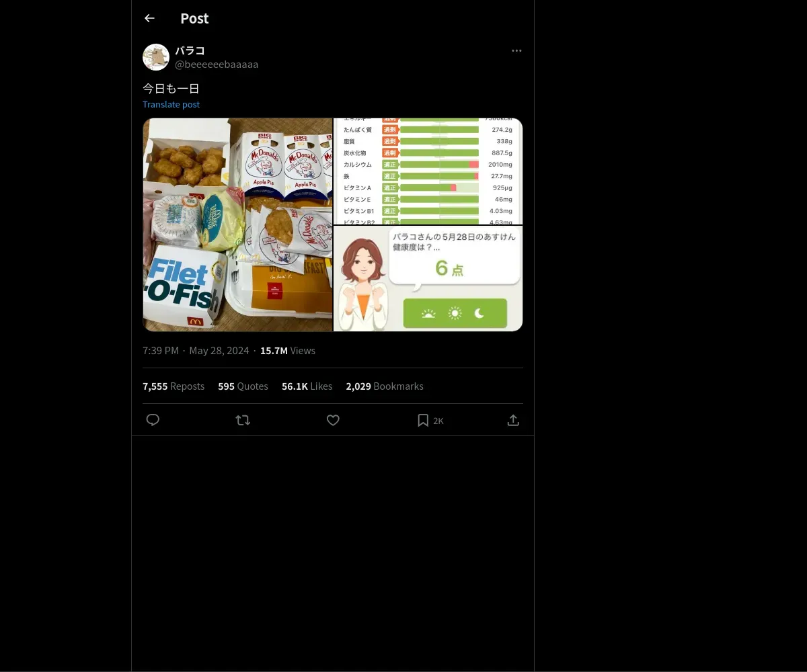This screenshot has width=807, height=672.
Task: Open the three-dot more options menu
Action: pos(516,50)
